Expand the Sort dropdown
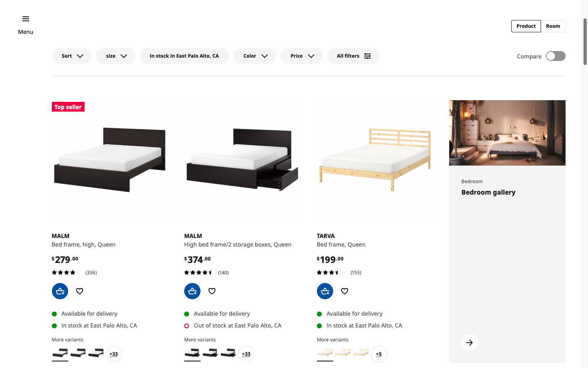588x368 pixels. click(x=72, y=56)
